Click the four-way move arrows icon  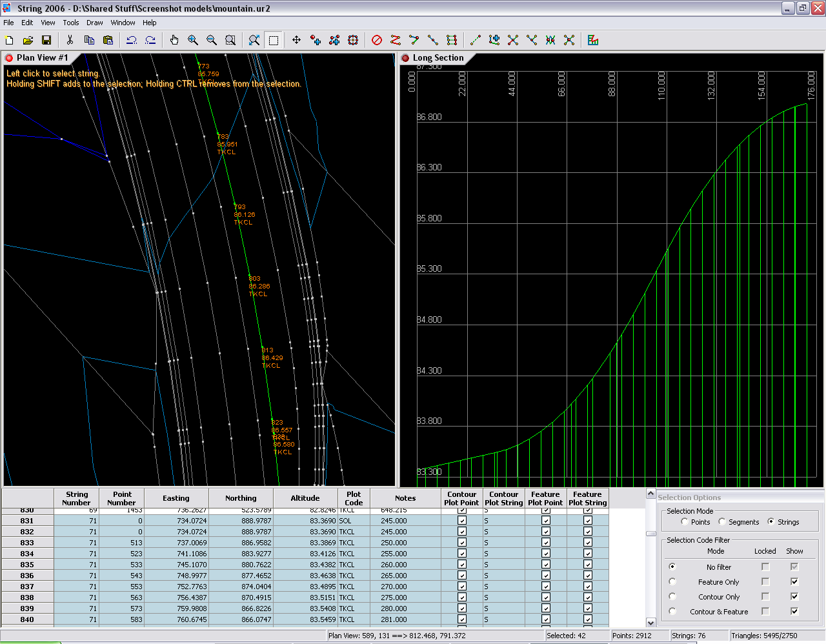(x=296, y=40)
